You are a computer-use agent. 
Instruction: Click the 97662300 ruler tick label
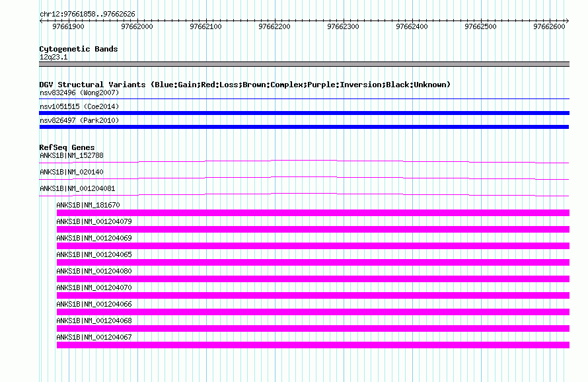(x=343, y=26)
